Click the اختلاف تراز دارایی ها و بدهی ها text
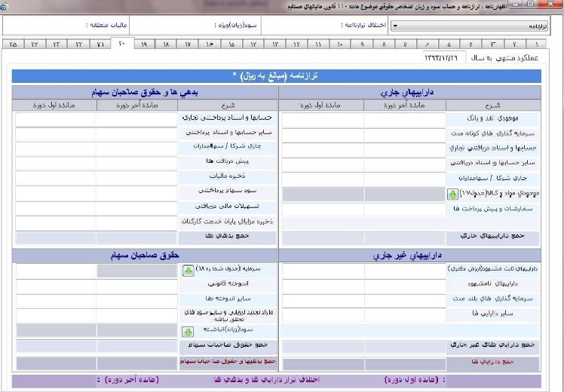The height and width of the screenshot is (392, 564). 266,380
